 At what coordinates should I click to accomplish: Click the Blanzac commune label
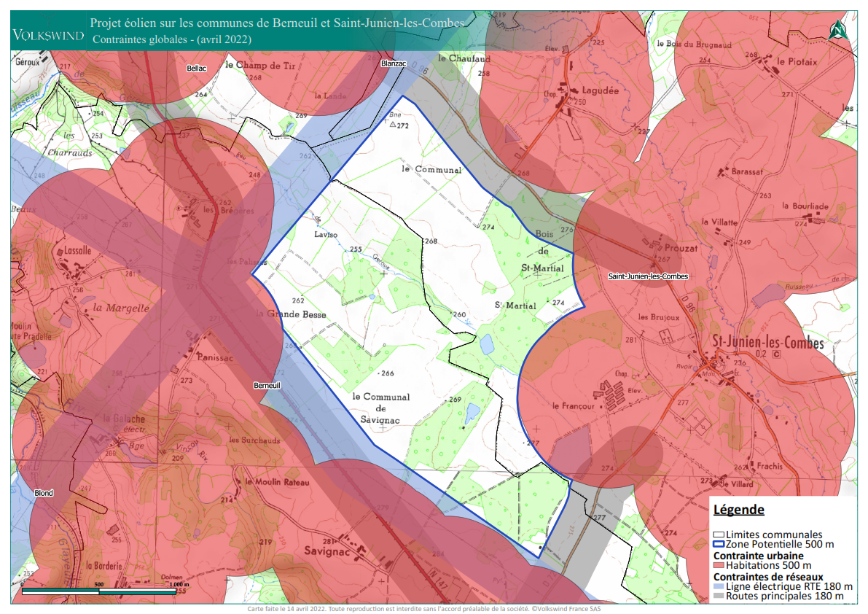393,64
